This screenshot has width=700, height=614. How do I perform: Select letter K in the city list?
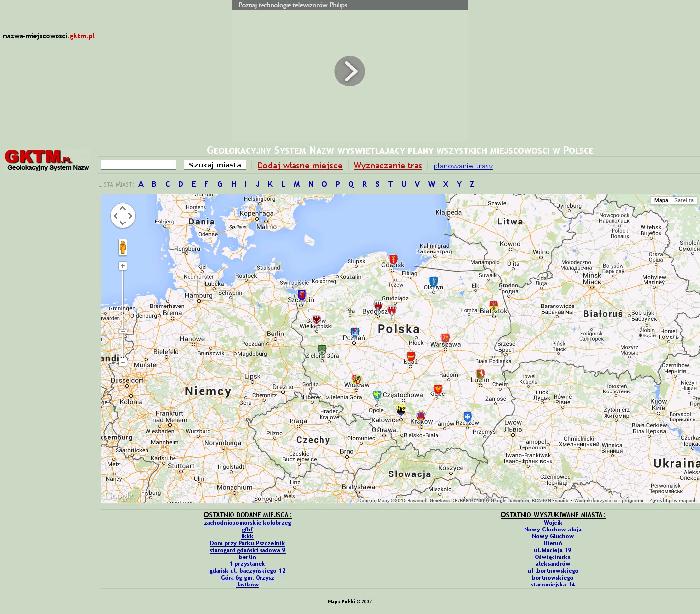click(270, 184)
